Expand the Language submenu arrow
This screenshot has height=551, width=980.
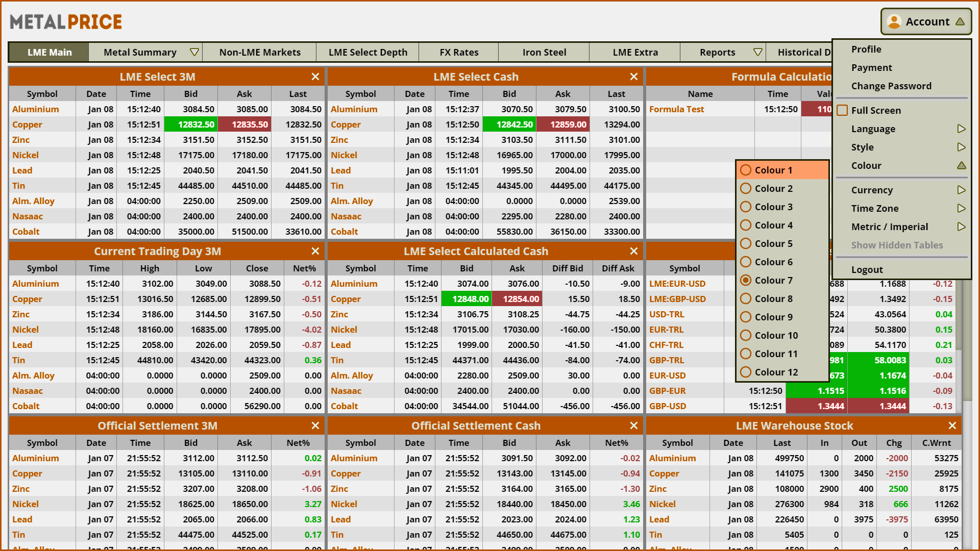pyautogui.click(x=961, y=129)
